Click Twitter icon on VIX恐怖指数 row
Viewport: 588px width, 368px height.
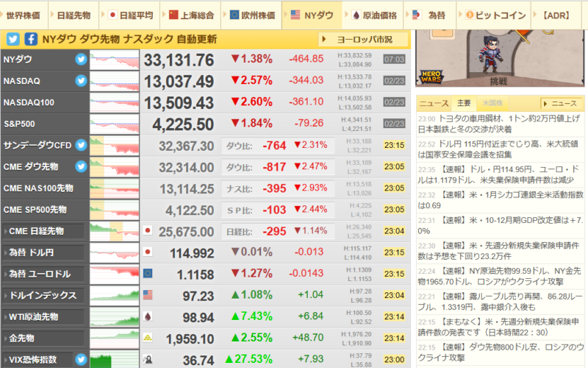click(81, 359)
